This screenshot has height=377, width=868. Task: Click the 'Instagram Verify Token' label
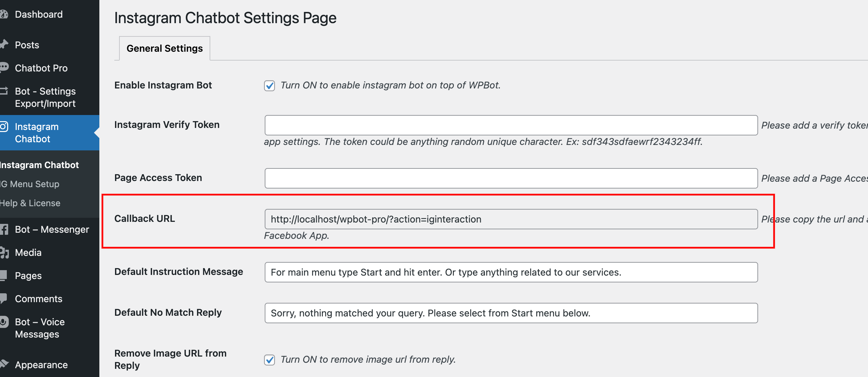[167, 125]
